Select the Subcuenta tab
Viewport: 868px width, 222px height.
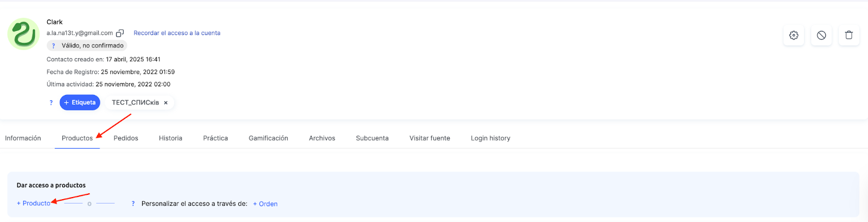pyautogui.click(x=372, y=138)
